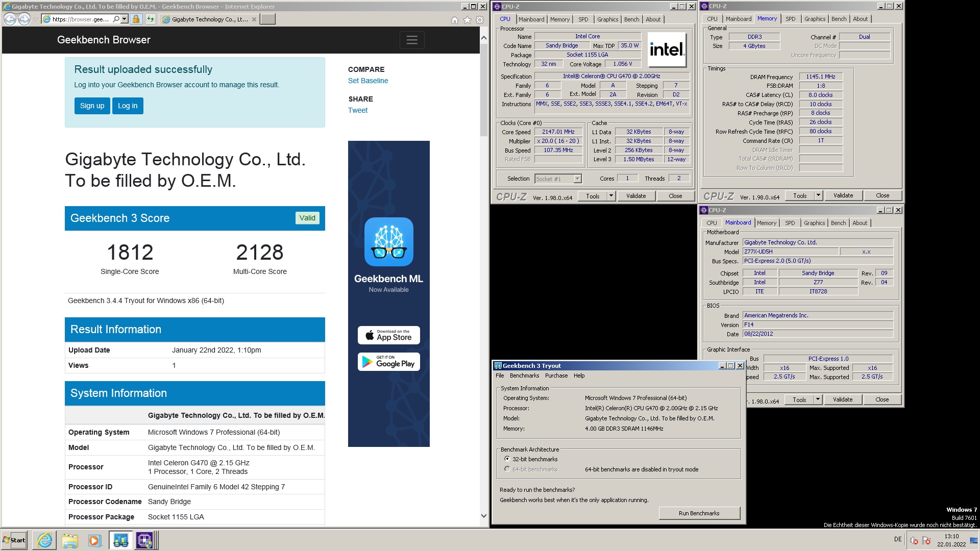
Task: Click the page scrollbar up arrow
Action: point(484,38)
